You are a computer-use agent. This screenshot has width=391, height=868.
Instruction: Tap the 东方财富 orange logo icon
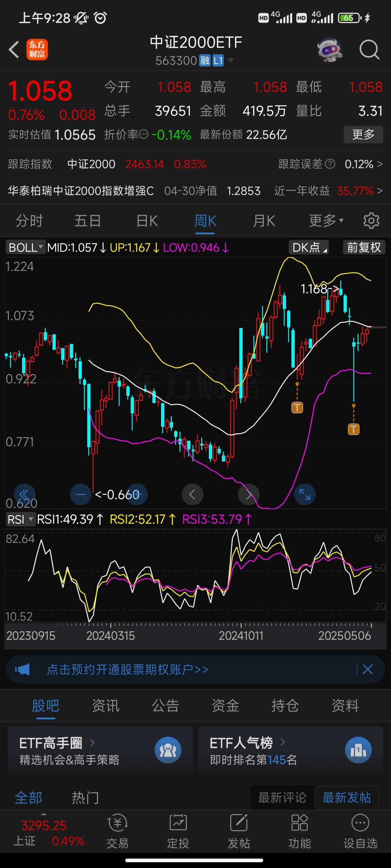(37, 50)
